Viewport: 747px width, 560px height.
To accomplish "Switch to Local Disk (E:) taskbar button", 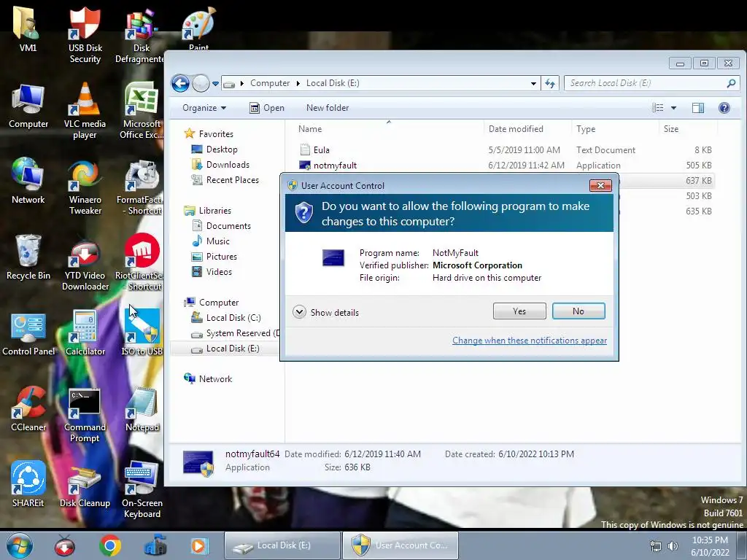I will pos(282,545).
